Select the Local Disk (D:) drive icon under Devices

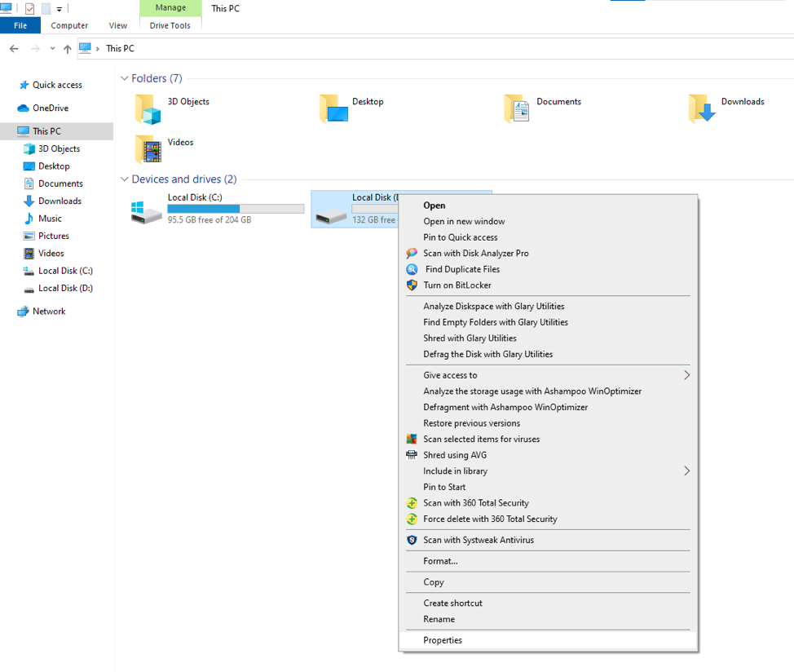(331, 217)
